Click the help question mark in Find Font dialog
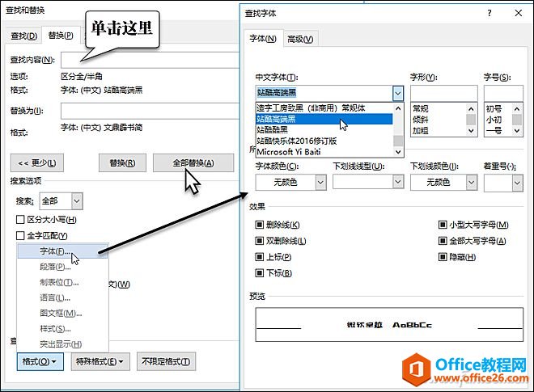This screenshot has width=534, height=392. 489,13
